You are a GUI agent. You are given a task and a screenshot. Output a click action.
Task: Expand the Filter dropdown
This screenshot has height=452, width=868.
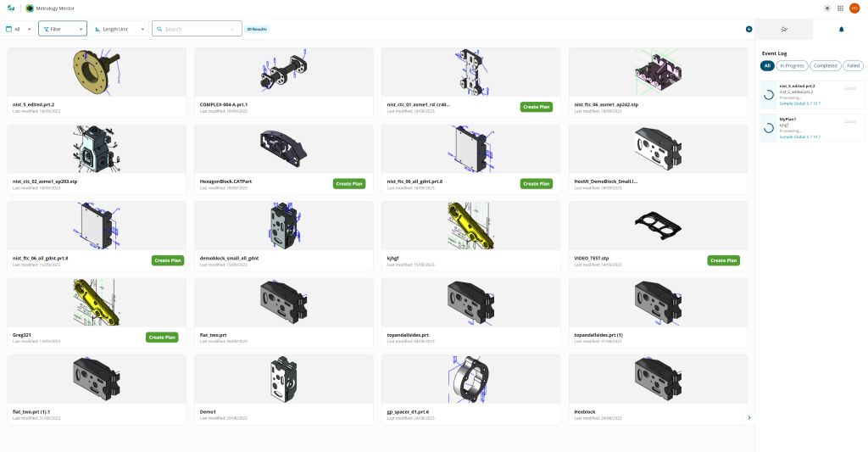62,29
